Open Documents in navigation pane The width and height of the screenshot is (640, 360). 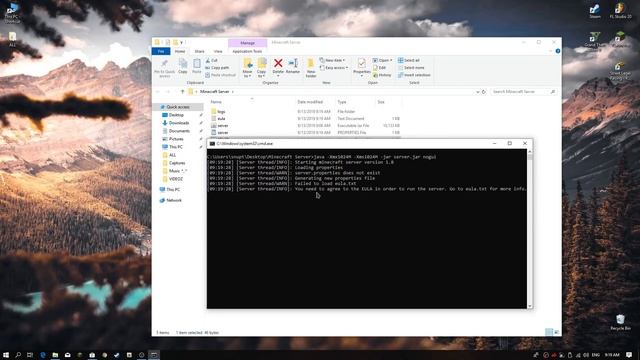click(179, 131)
